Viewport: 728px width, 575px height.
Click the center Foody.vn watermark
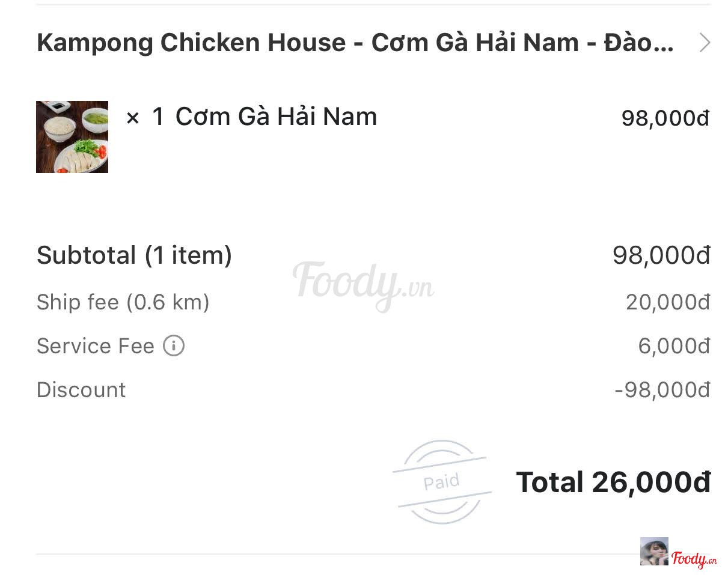click(x=363, y=284)
